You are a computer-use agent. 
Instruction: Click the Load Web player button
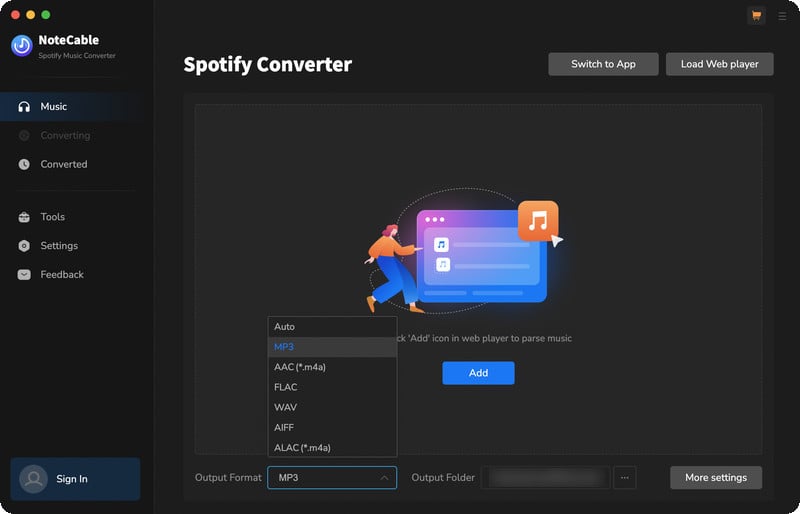(x=719, y=64)
